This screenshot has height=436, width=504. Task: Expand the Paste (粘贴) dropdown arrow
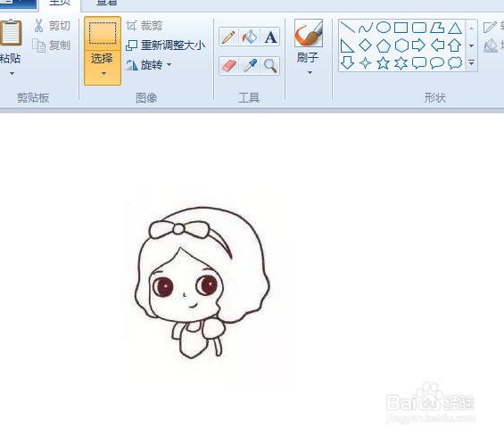pyautogui.click(x=12, y=74)
